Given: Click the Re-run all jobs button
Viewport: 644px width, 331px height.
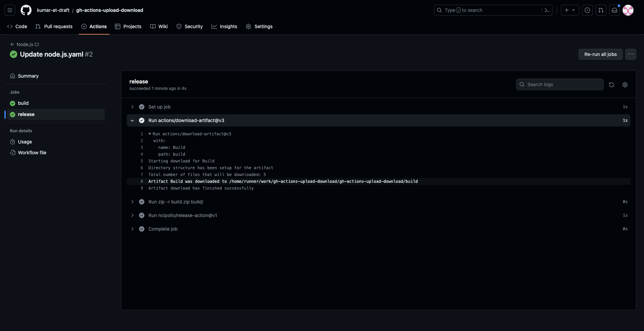Looking at the screenshot, I should (600, 54).
